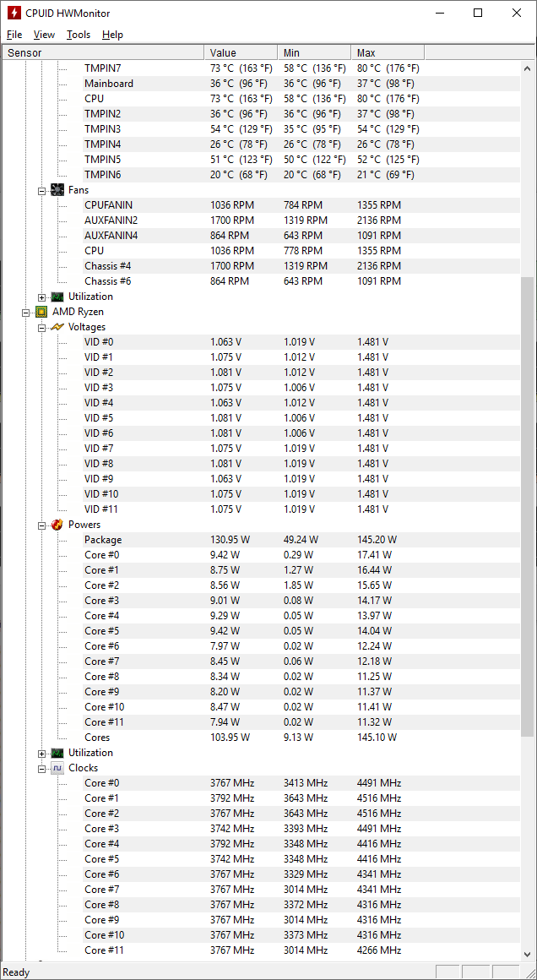Expand the Utilization node above AMD Ryzen
The width and height of the screenshot is (537, 980).
(x=42, y=297)
